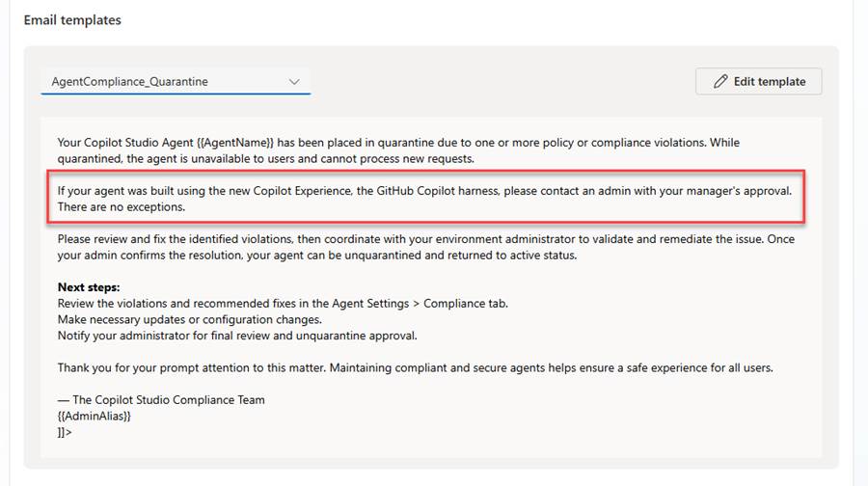Screen dimensions: 868x486
Task: Click the There are no exceptions sentence
Action: [122, 206]
